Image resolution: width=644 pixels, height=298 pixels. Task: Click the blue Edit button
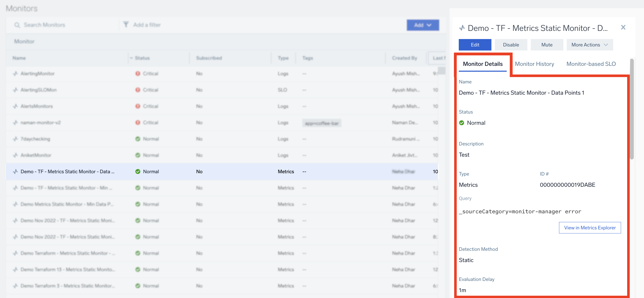pyautogui.click(x=475, y=45)
